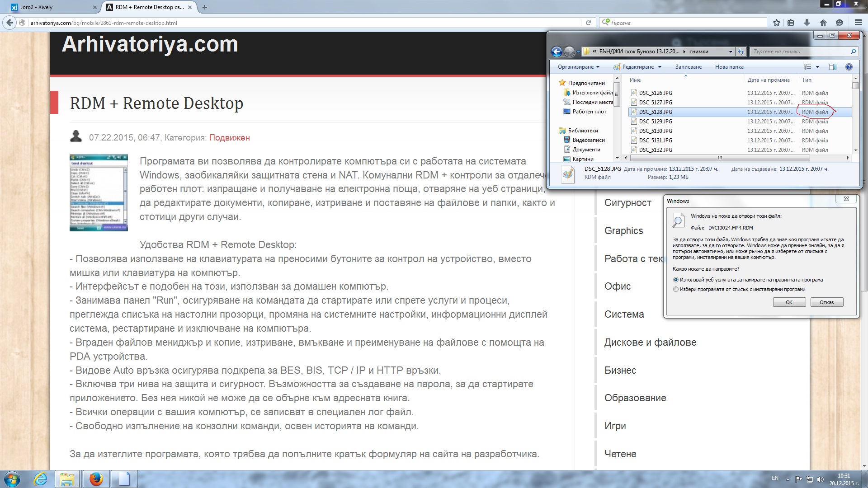Select file DSC_5130.JPG in list

coord(655,131)
